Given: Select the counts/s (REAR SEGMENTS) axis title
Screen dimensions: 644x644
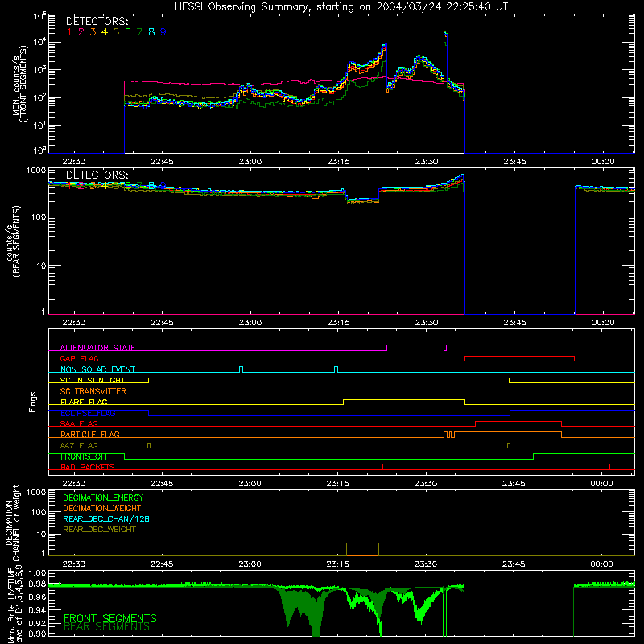Looking at the screenshot, I should click(x=12, y=242).
